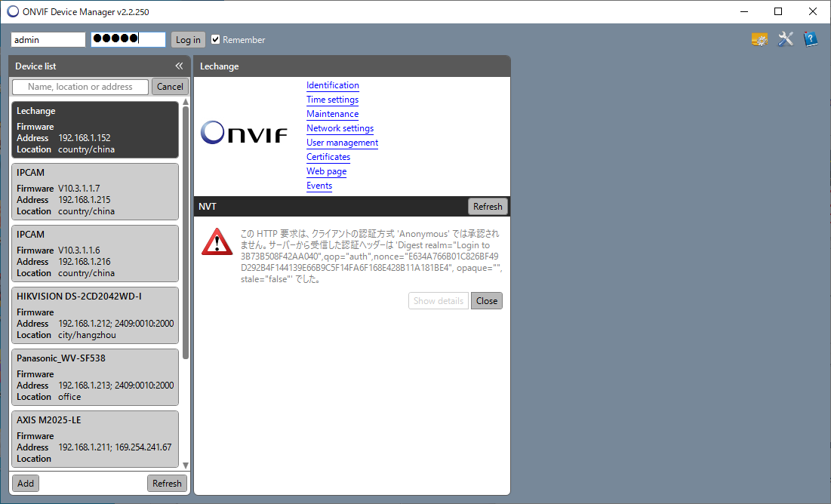
Task: Close the HTTP error message
Action: coord(487,300)
